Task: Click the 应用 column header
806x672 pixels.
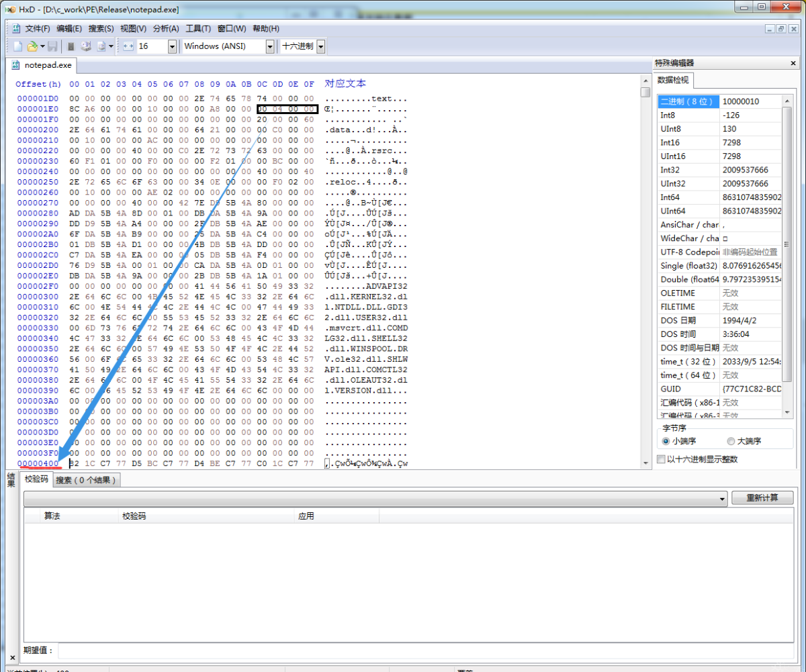Action: point(337,516)
